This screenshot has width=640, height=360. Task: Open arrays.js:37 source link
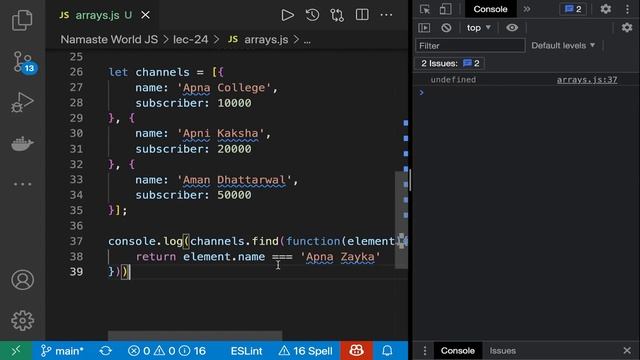[x=587, y=80]
